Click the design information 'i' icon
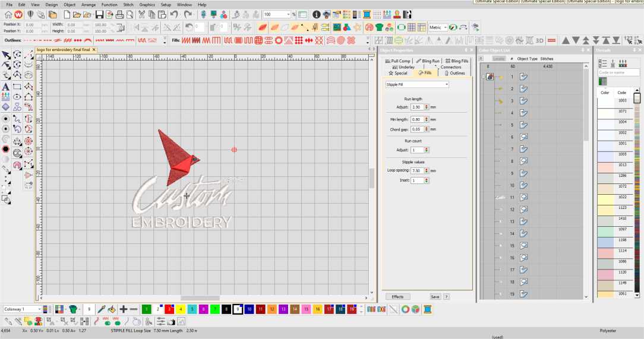 317,14
